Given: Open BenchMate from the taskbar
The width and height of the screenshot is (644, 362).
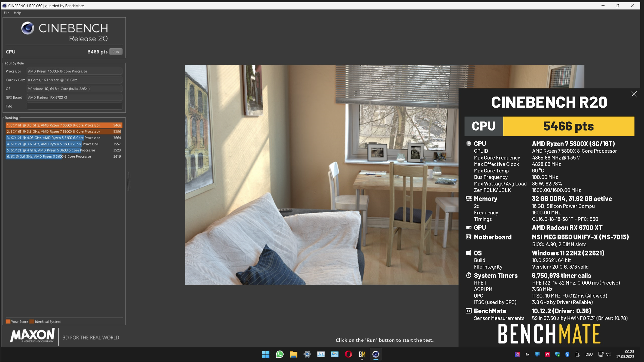Looking at the screenshot, I should point(362,354).
